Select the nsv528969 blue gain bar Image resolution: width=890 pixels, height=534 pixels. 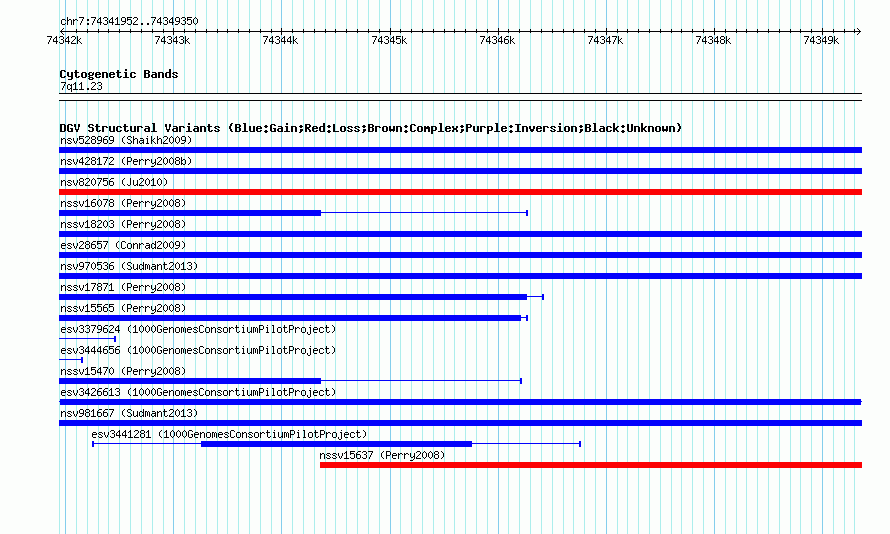[460, 150]
